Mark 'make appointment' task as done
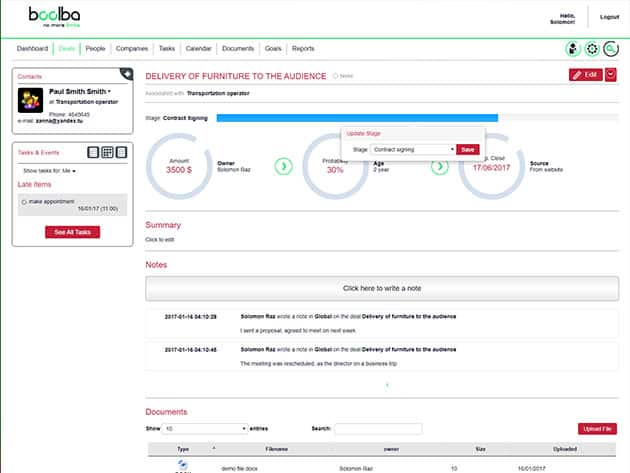Screen dimensions: 630x473 (x=24, y=202)
